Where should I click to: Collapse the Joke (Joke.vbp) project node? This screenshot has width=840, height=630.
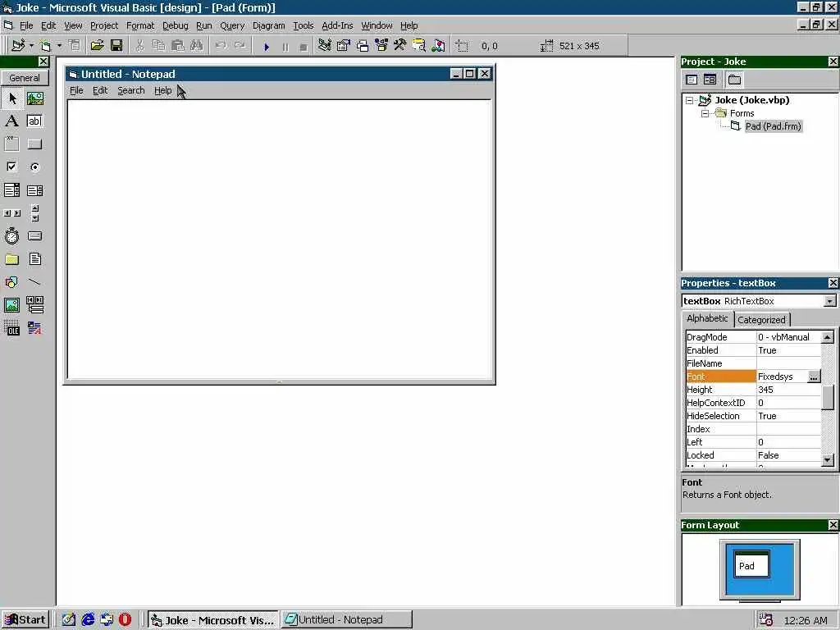tap(689, 100)
